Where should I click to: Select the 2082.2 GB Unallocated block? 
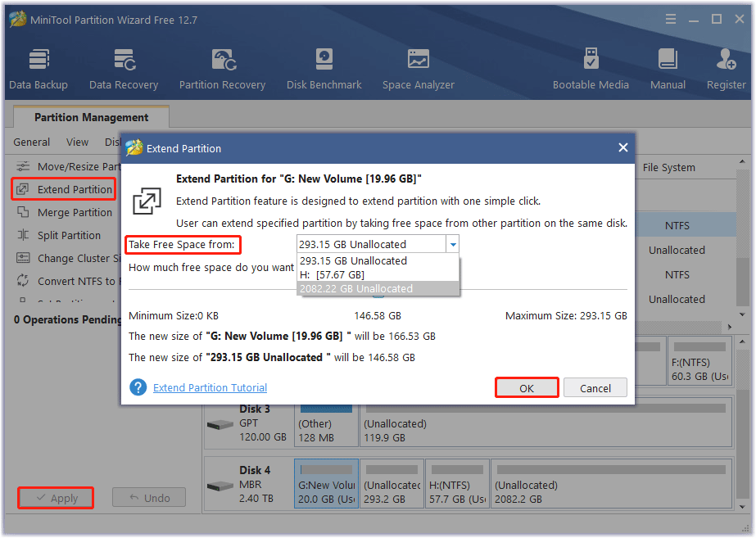click(x=613, y=483)
